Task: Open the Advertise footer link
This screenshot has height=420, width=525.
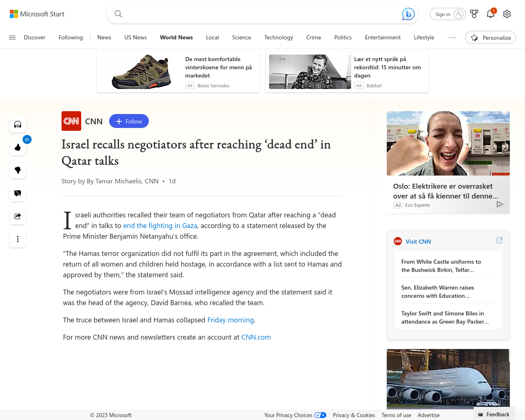Action: point(429,415)
